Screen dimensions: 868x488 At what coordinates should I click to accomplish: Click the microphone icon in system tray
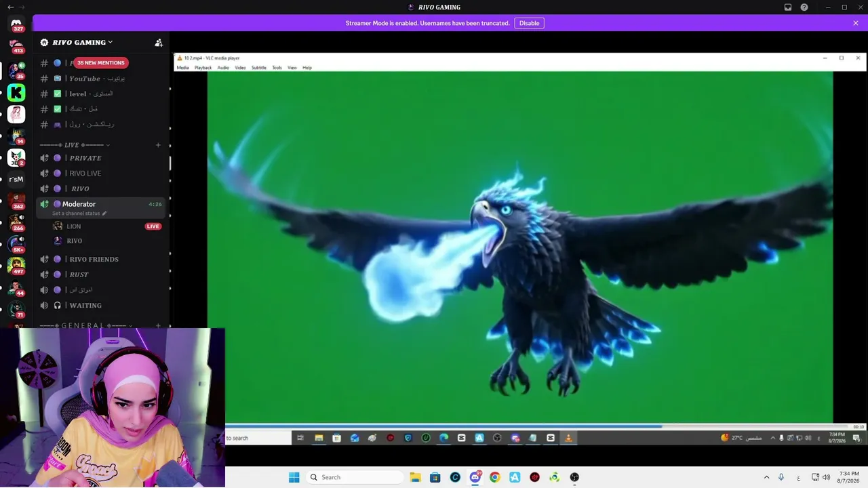click(781, 477)
